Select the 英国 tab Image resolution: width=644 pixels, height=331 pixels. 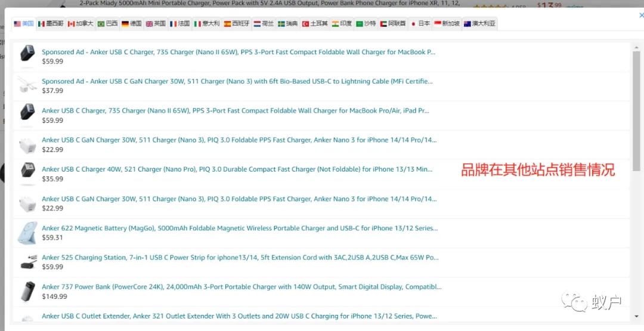click(156, 24)
